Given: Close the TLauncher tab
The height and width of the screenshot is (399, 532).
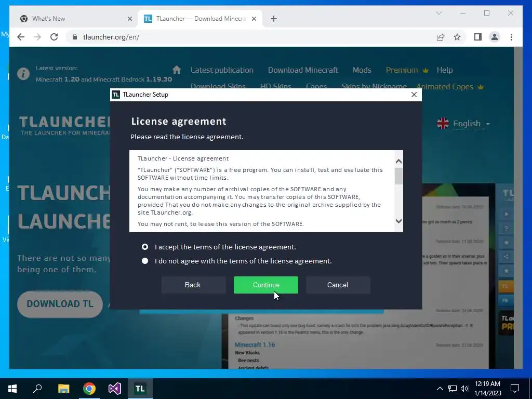Looking at the screenshot, I should click(254, 19).
